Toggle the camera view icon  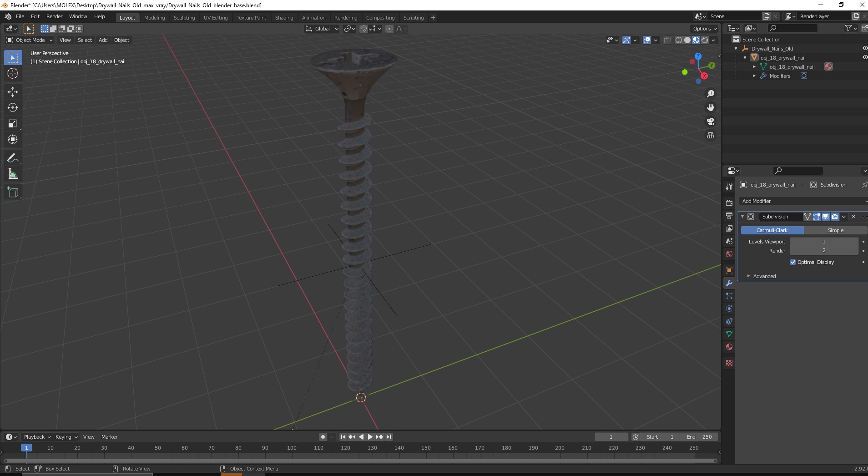click(710, 122)
